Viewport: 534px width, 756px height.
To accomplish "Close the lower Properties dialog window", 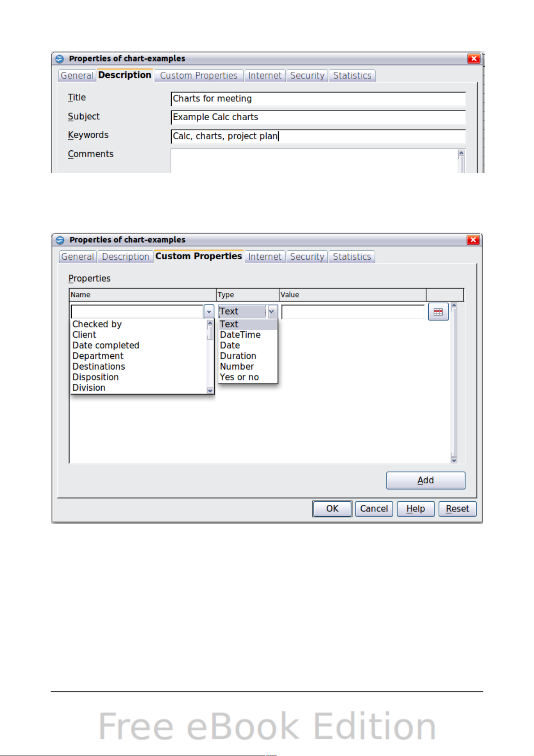I will point(473,240).
